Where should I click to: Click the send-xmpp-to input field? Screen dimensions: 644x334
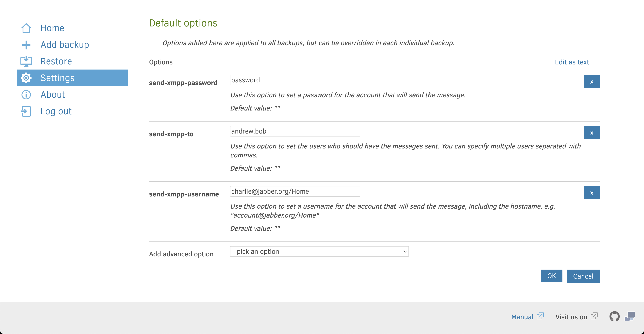(x=295, y=131)
